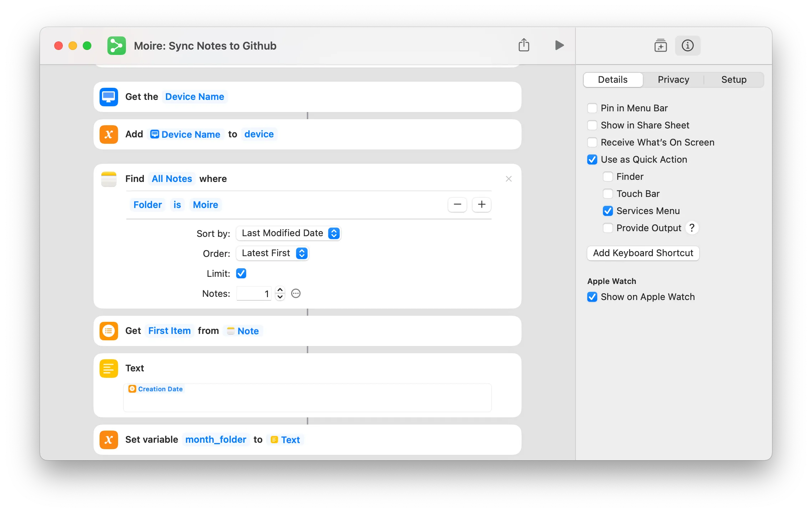Click the Provide Output help question mark

(x=692, y=228)
